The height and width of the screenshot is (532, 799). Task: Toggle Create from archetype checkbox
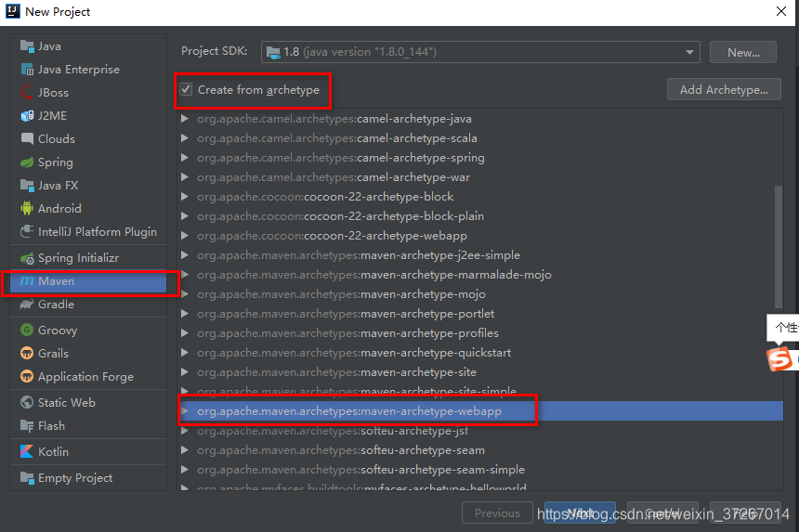187,90
